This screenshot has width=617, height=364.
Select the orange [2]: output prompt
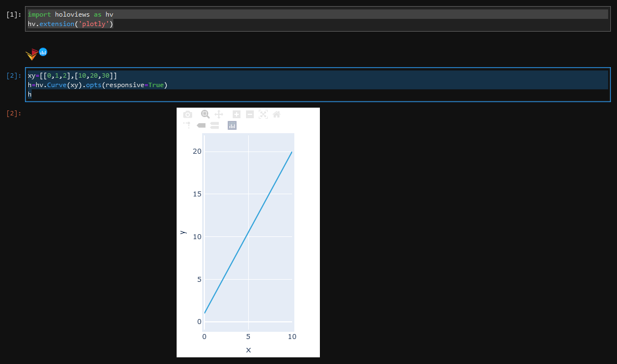14,113
